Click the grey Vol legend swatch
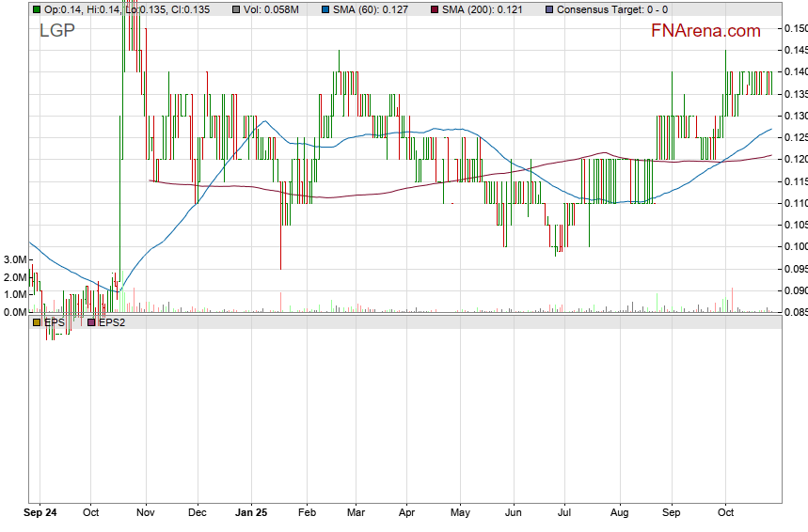The height and width of the screenshot is (532, 808). (223, 9)
